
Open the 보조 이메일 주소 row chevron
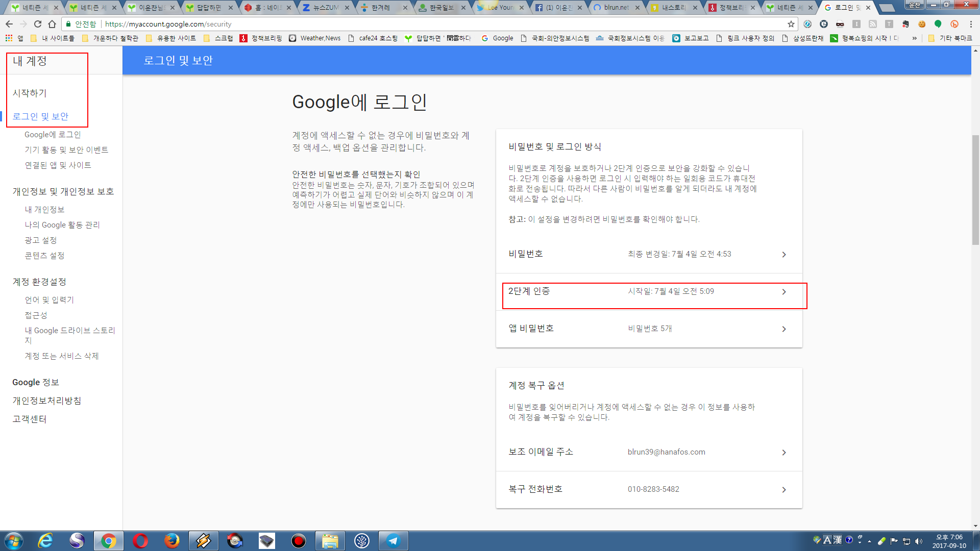point(784,453)
